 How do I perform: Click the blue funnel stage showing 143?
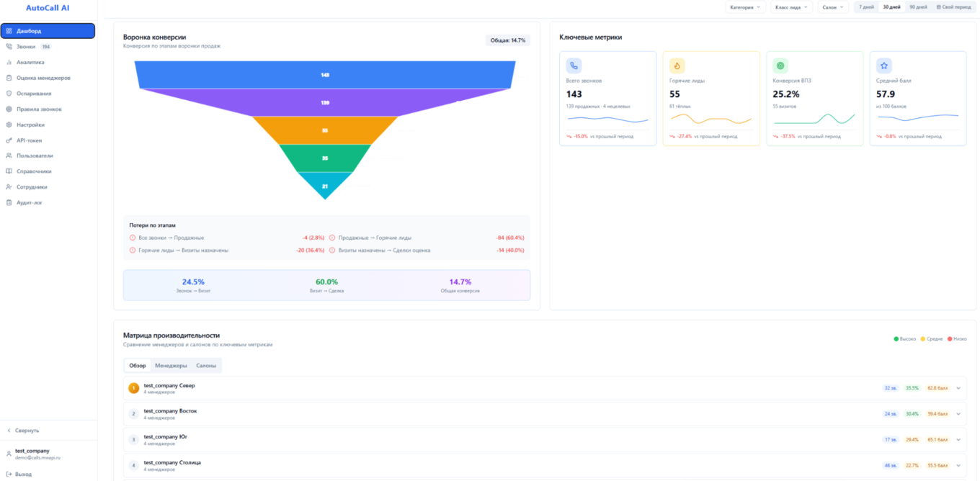(325, 75)
